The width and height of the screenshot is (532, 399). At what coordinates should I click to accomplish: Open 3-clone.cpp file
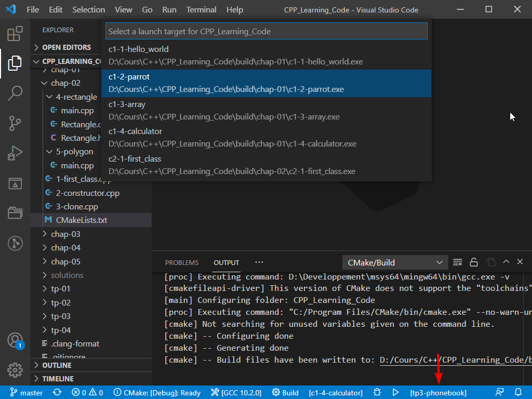coord(91,207)
